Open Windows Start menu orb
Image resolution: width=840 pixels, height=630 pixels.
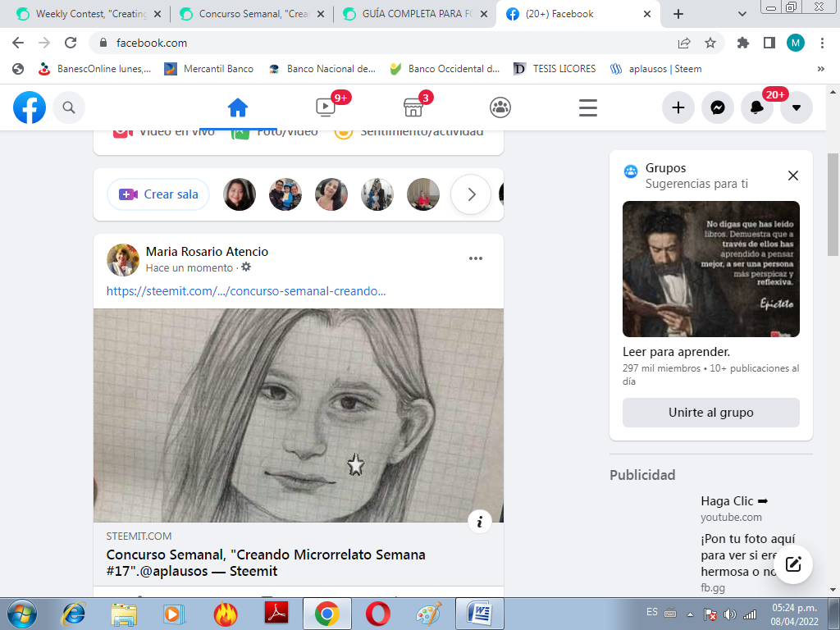coord(22,614)
